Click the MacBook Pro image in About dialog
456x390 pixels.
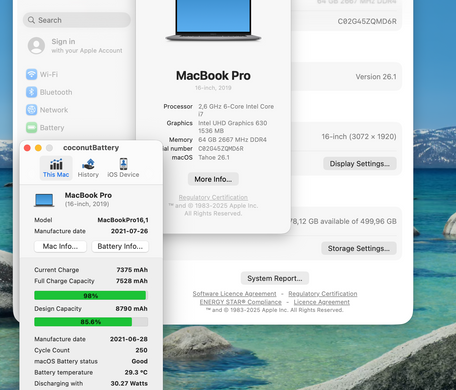pos(213,20)
